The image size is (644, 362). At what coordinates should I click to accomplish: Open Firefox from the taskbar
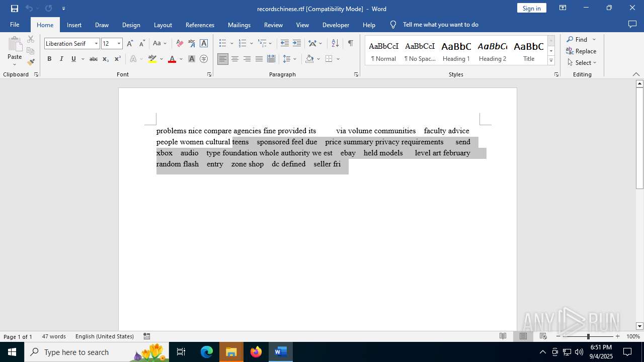(x=256, y=352)
